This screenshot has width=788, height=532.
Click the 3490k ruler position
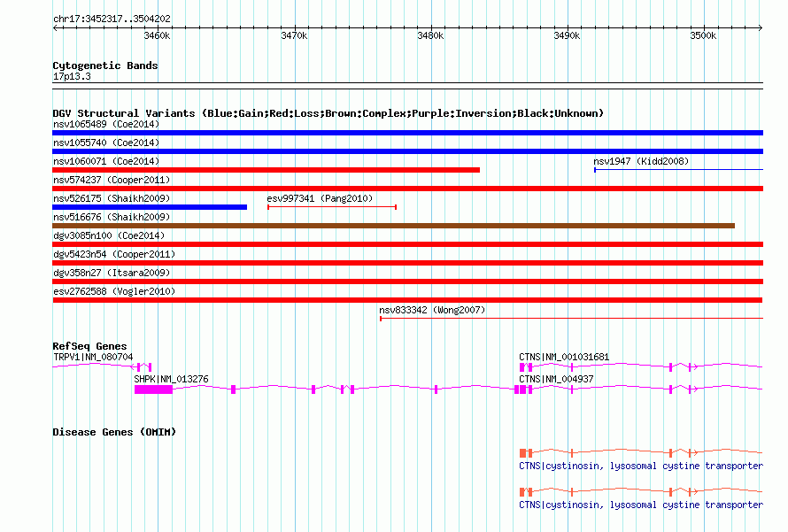567,35
